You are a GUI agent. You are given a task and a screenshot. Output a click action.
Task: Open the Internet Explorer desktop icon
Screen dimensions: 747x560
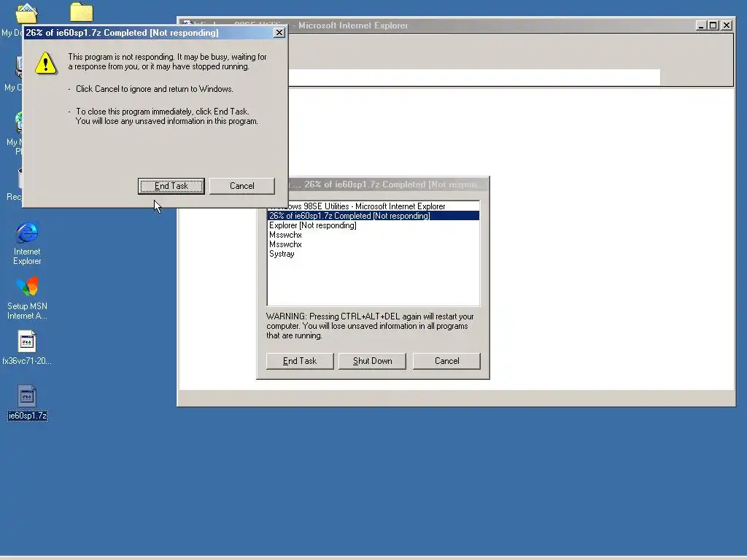click(27, 233)
